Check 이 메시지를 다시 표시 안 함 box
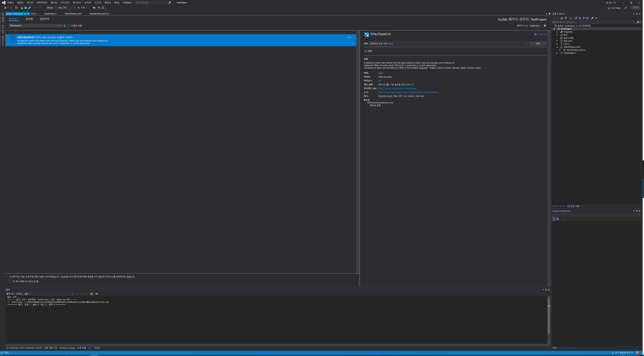This screenshot has height=356, width=644. [11, 281]
